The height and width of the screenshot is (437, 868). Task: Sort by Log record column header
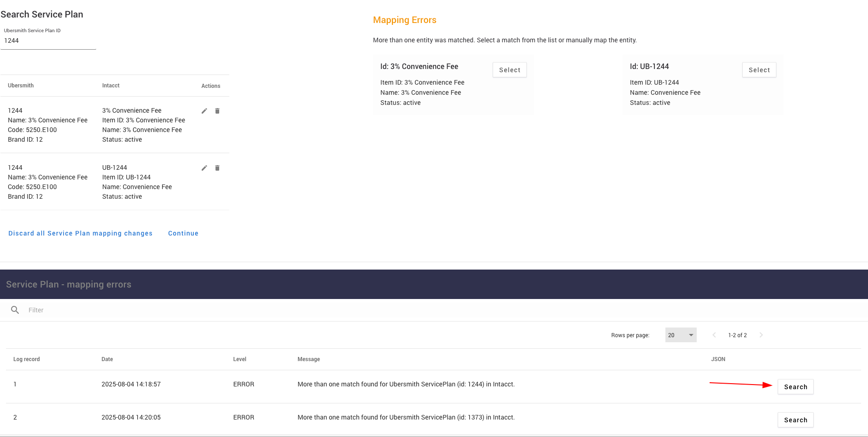[27, 359]
